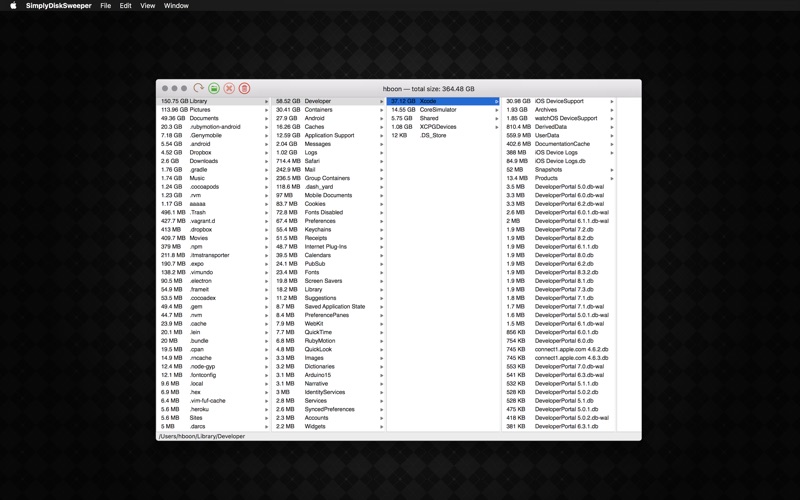The width and height of the screenshot is (800, 500).
Task: Select the Dictionaries row
Action: click(x=329, y=366)
